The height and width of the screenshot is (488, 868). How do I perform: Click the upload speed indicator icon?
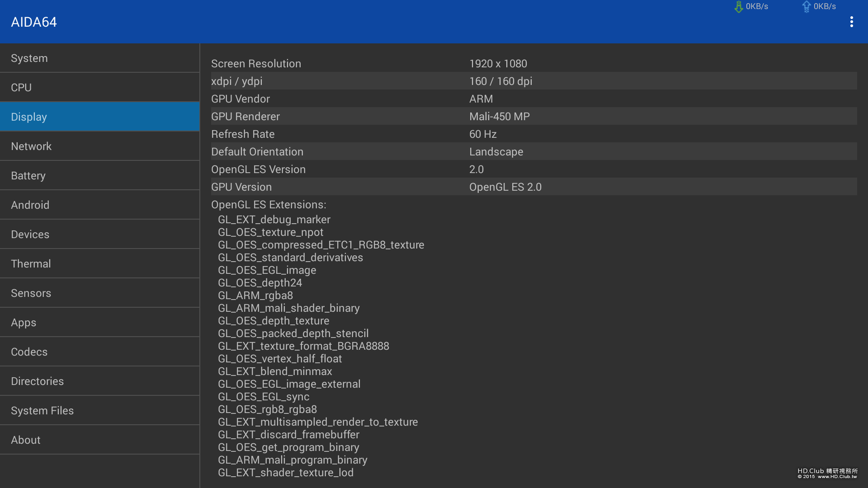click(x=806, y=7)
